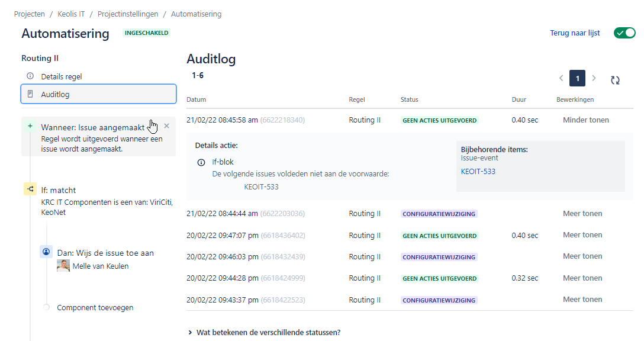Expand Wat betekenen de verschillende statussen?
This screenshot has width=644, height=341.
click(265, 332)
